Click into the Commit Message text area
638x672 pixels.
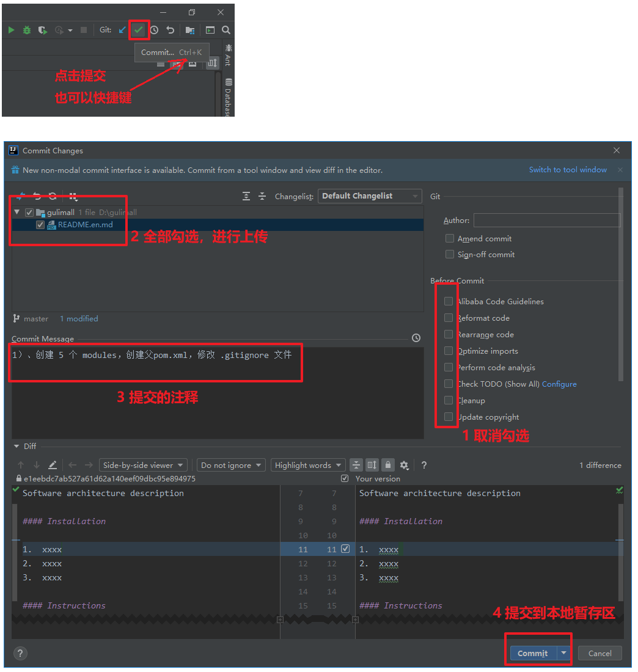pos(218,393)
